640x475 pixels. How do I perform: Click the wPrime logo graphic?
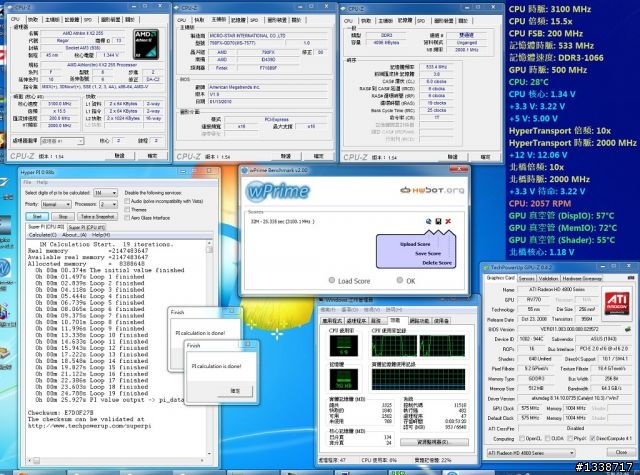(x=278, y=191)
